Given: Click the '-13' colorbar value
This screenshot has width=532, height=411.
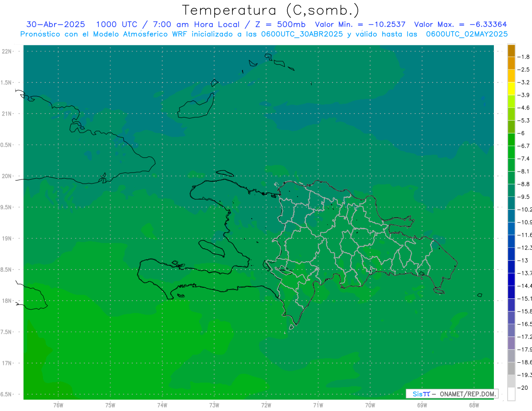Looking at the screenshot, I should pyautogui.click(x=523, y=260).
